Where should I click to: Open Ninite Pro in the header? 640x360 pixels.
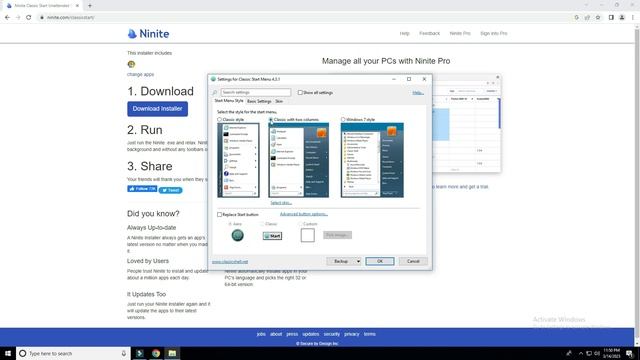coord(460,33)
